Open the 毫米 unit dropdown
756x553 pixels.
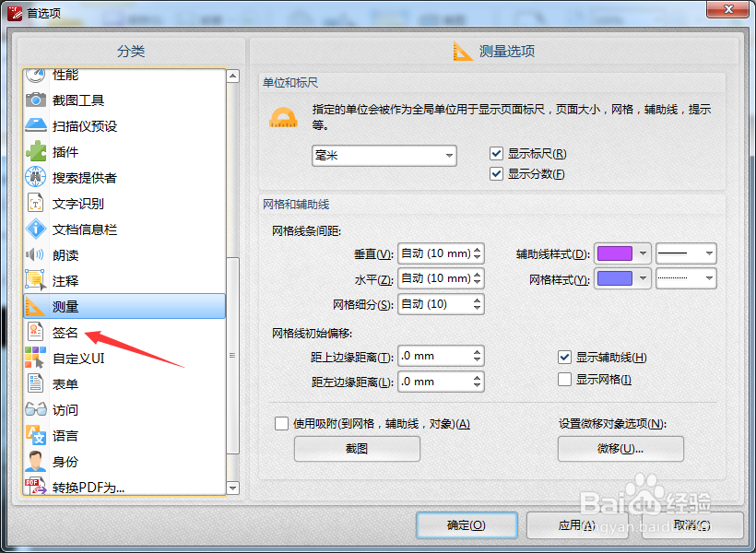click(384, 156)
